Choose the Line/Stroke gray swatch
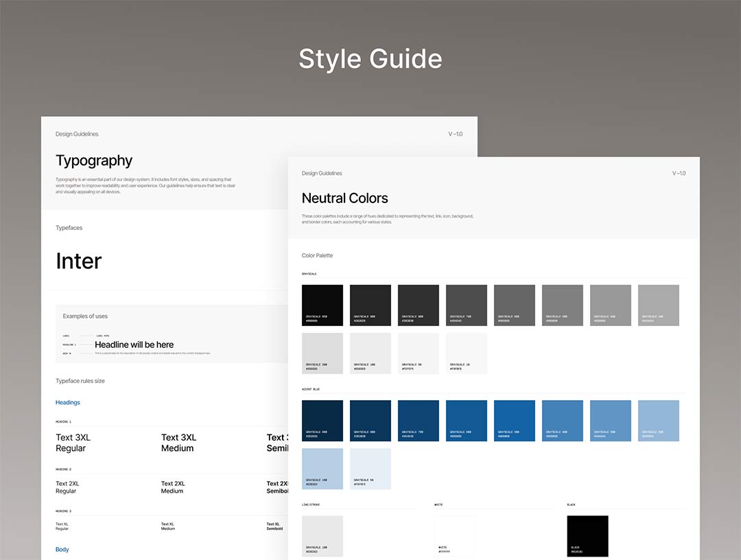Viewport: 741px width, 560px height. pos(322,536)
